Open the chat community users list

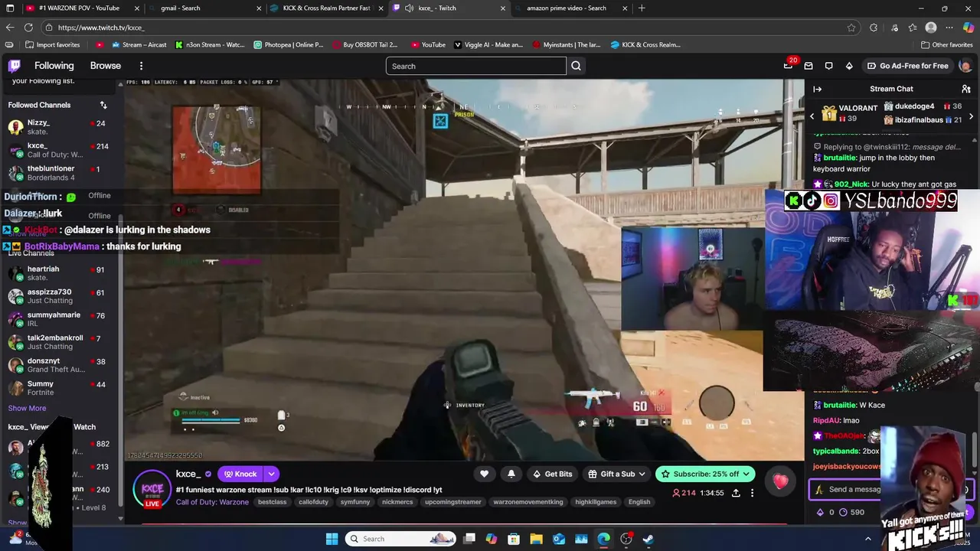pos(966,89)
